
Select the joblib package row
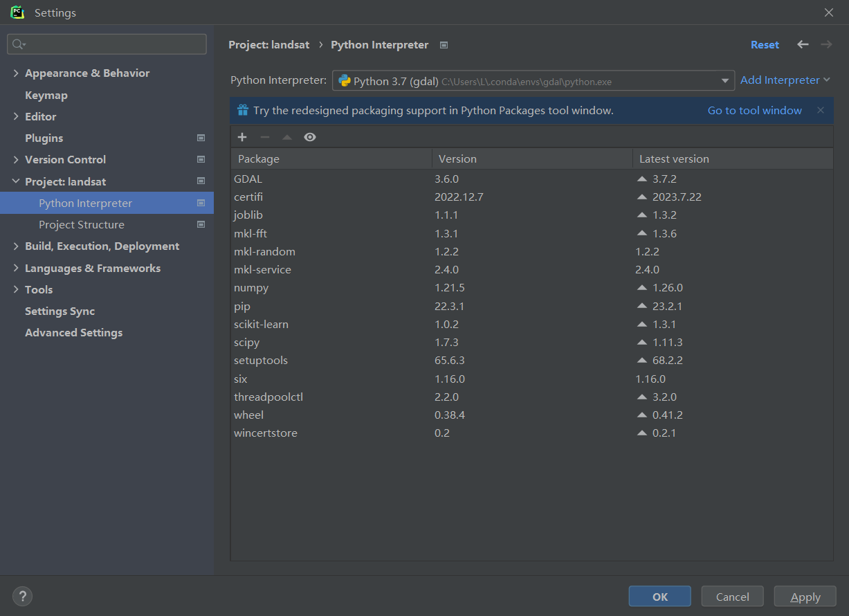click(x=532, y=215)
